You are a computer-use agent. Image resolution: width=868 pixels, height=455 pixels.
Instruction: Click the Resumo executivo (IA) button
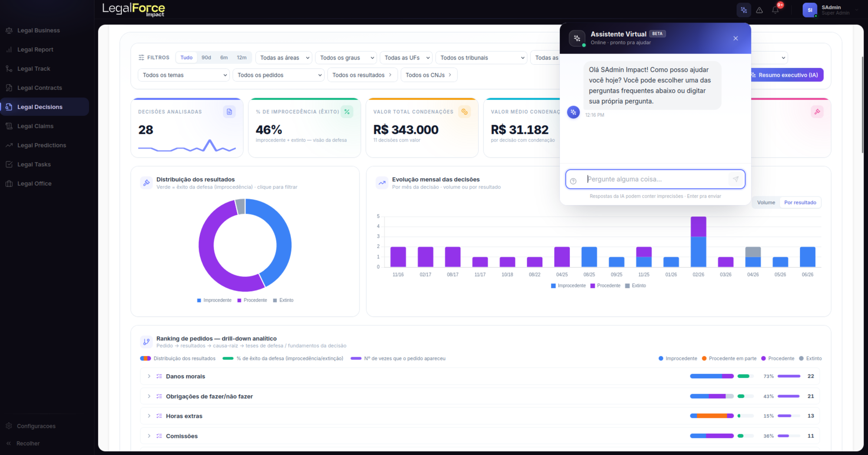point(787,75)
